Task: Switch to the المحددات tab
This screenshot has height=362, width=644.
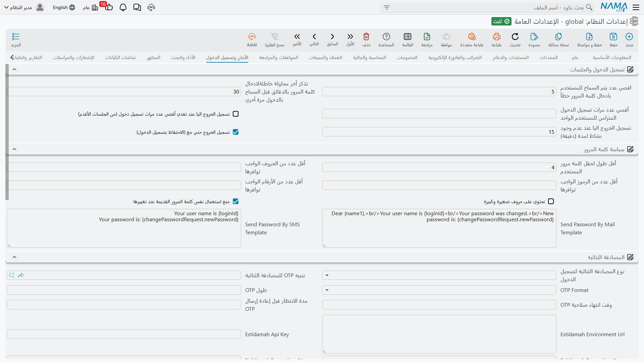Action: click(549, 57)
